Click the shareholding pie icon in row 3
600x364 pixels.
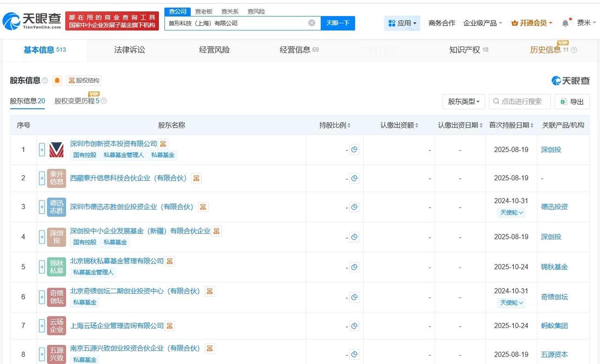354,207
